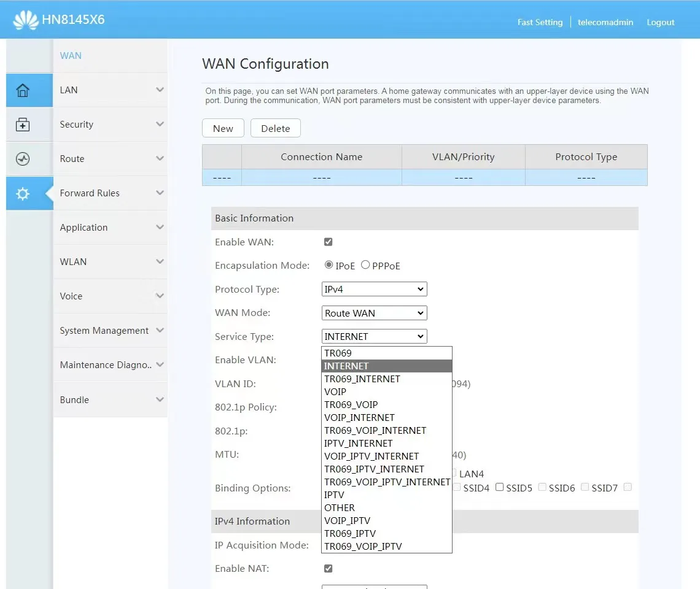The height and width of the screenshot is (589, 700).
Task: Expand the WLAN menu section
Action: tap(110, 262)
